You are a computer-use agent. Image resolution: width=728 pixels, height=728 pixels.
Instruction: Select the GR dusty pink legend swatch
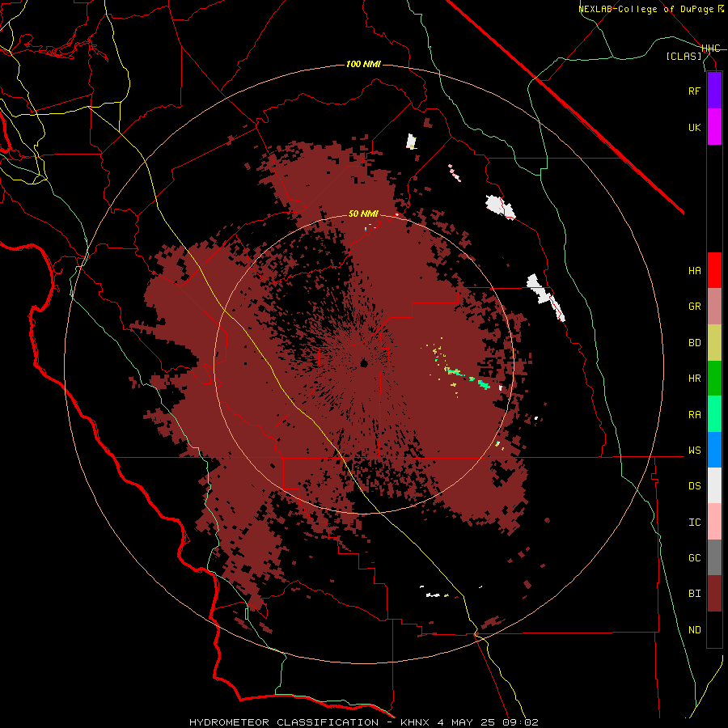pos(714,307)
